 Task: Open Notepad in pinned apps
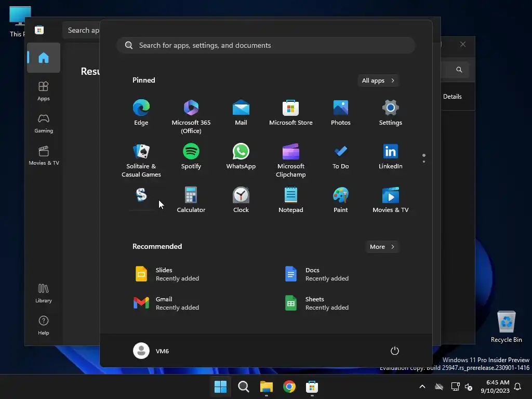pos(291,200)
